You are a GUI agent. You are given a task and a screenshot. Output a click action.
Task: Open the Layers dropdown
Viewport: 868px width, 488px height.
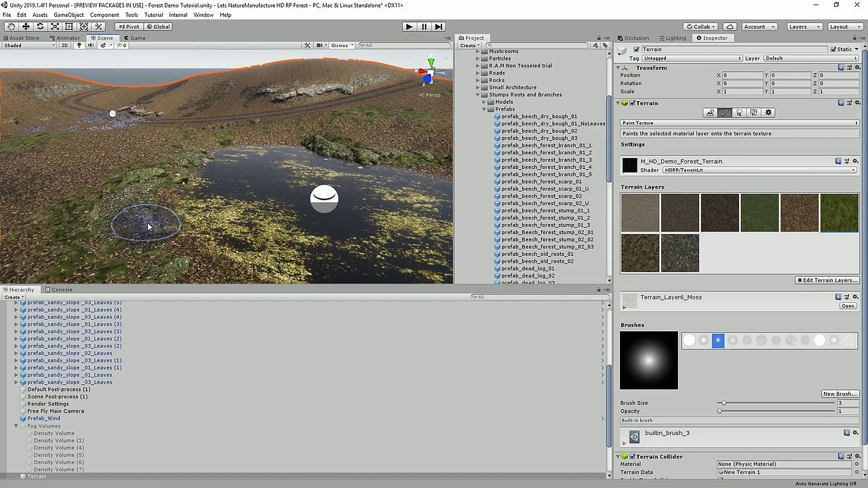coord(804,26)
